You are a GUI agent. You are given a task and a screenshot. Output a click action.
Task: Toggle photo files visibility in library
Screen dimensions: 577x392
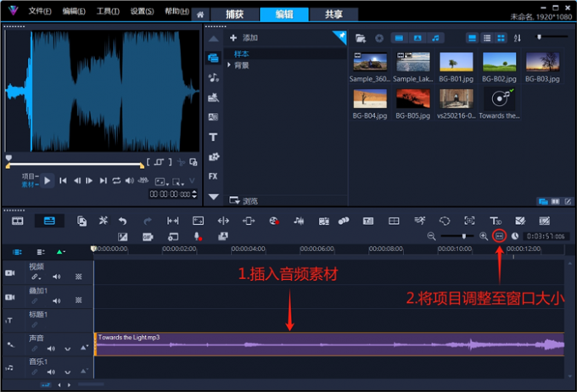pyautogui.click(x=417, y=38)
